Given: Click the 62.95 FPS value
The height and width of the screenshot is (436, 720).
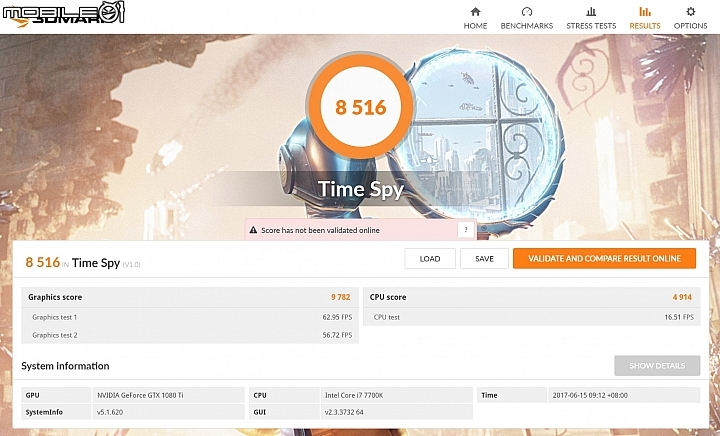Looking at the screenshot, I should coord(337,317).
